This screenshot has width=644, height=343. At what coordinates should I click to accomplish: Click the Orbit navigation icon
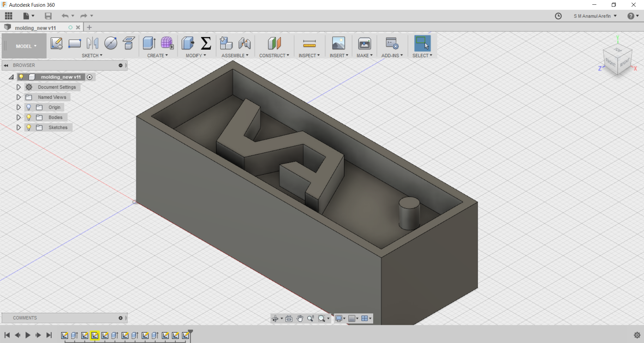pyautogui.click(x=275, y=318)
